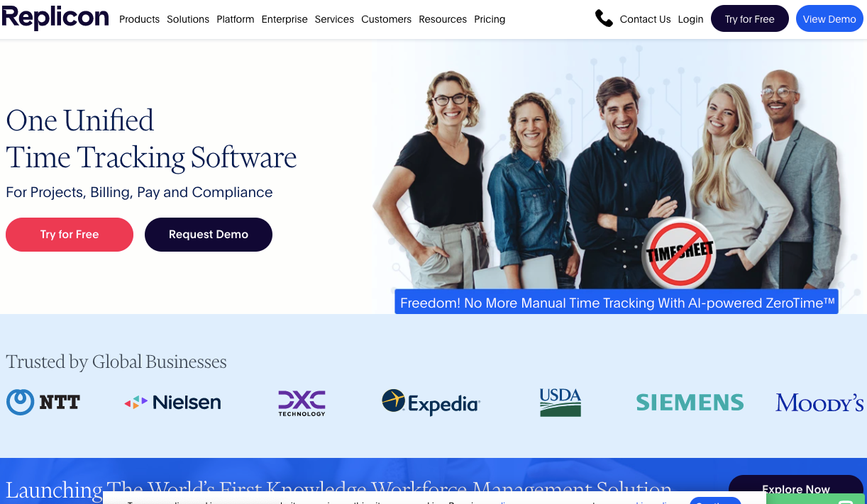Click the Request Demo button
The height and width of the screenshot is (504, 867).
click(x=209, y=235)
